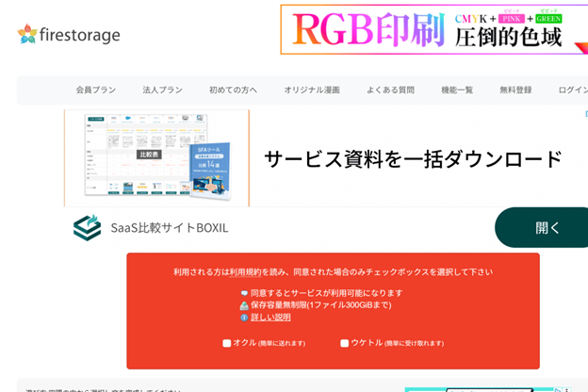This screenshot has height=392, width=588.
Task: Open オリジナル漫画 menu item
Action: point(312,90)
